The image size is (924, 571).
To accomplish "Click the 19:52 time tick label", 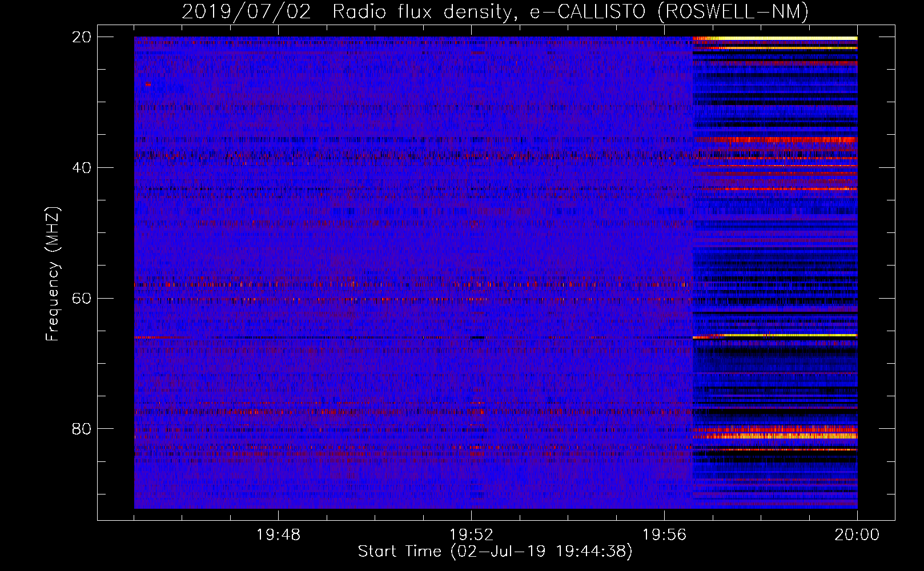I will pos(471,535).
